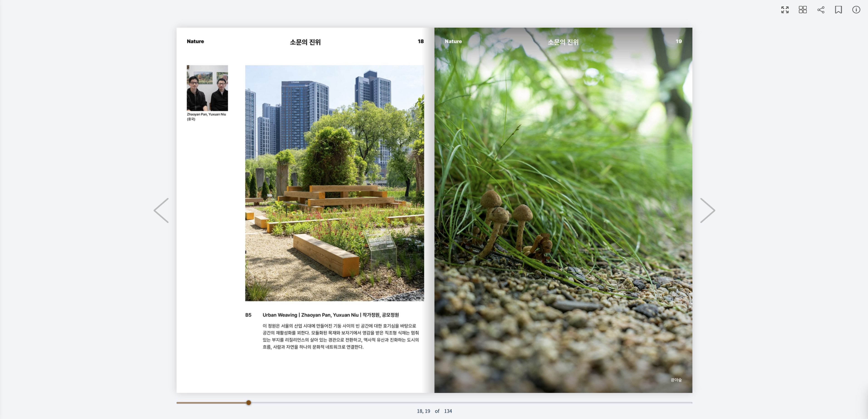Click the mushroom photo on page 19

click(x=563, y=210)
